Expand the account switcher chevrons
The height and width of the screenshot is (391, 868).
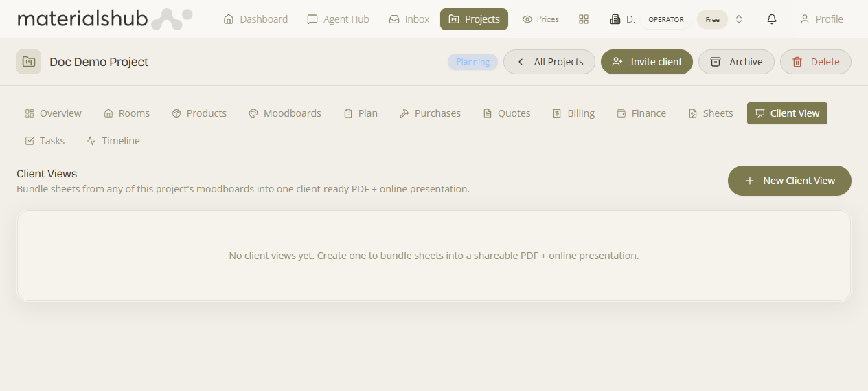pos(739,19)
